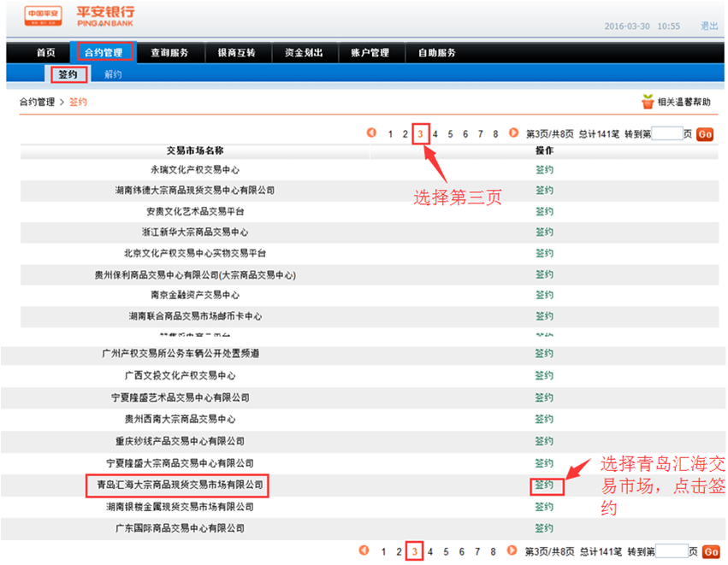Select page 2 in bottom pagination
The width and height of the screenshot is (728, 565).
click(399, 551)
